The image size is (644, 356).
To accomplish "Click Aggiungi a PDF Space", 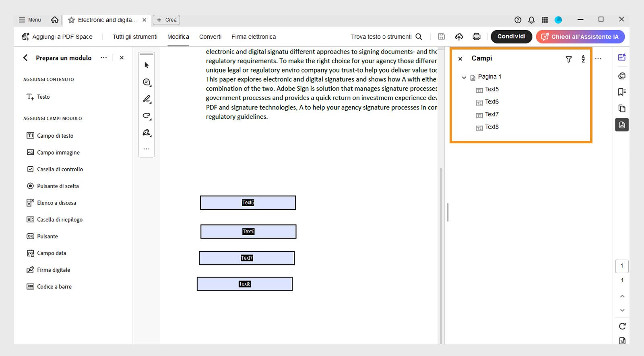I will click(x=57, y=37).
